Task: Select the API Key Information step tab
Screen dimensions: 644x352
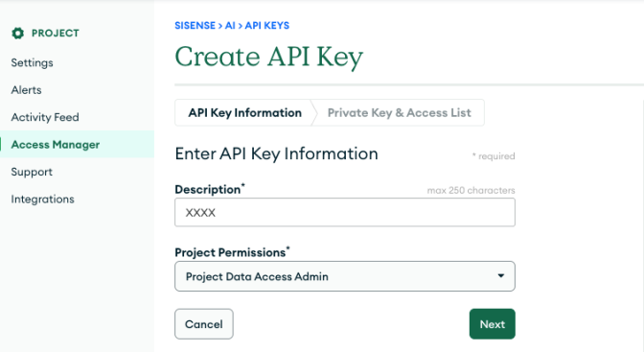Action: click(x=244, y=112)
